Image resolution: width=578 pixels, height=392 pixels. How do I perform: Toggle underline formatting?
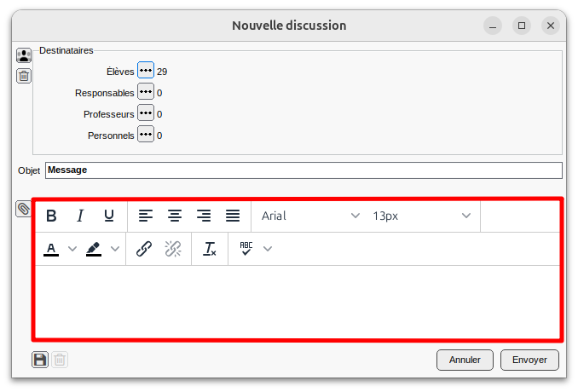tap(109, 216)
